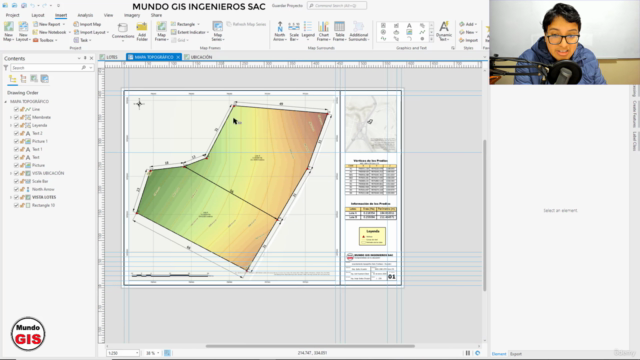Insert a Legend into the layout
Screen dimensions: 640x360
[x=308, y=31]
